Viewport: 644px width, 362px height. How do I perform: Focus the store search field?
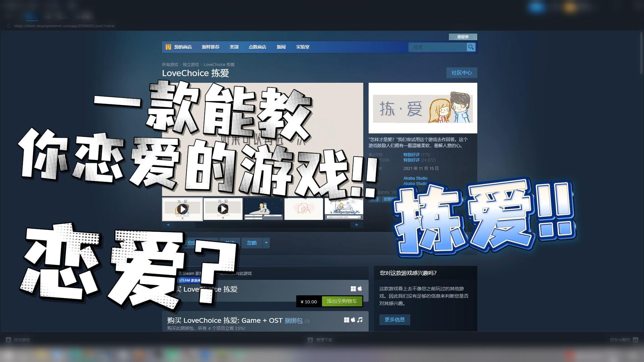(x=437, y=47)
